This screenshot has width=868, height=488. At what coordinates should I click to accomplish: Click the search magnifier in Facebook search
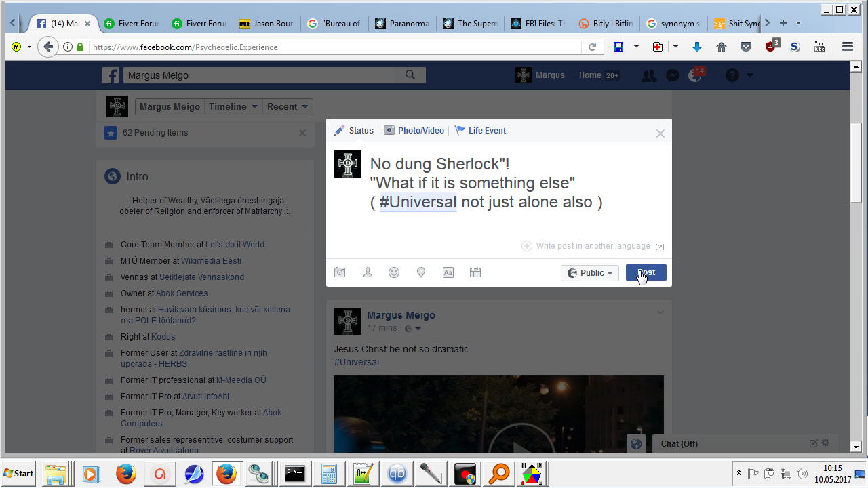410,75
